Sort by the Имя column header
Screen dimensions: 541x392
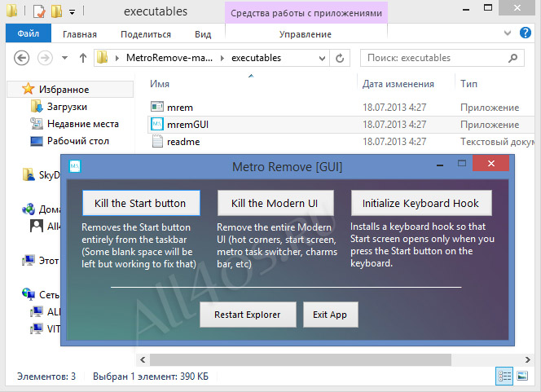(160, 84)
